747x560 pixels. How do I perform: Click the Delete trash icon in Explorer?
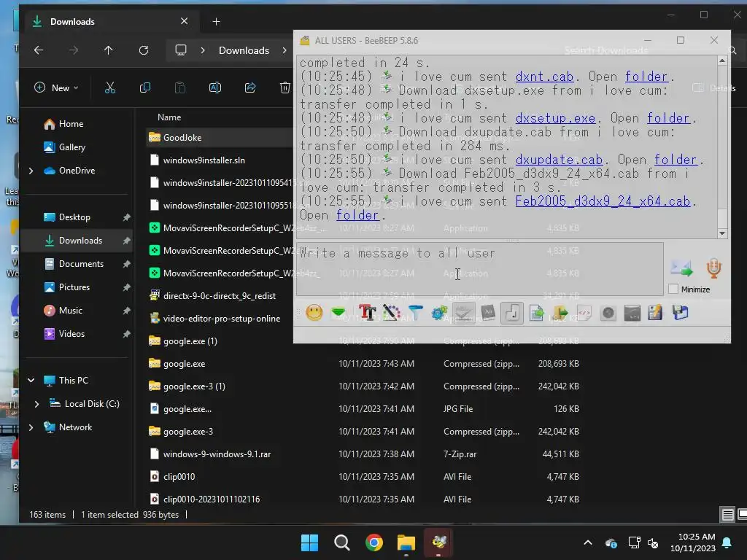285,87
